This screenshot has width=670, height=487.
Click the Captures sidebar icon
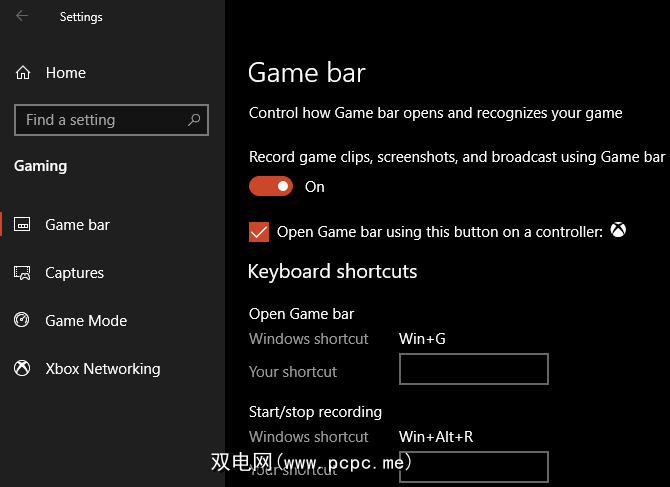tap(22, 273)
